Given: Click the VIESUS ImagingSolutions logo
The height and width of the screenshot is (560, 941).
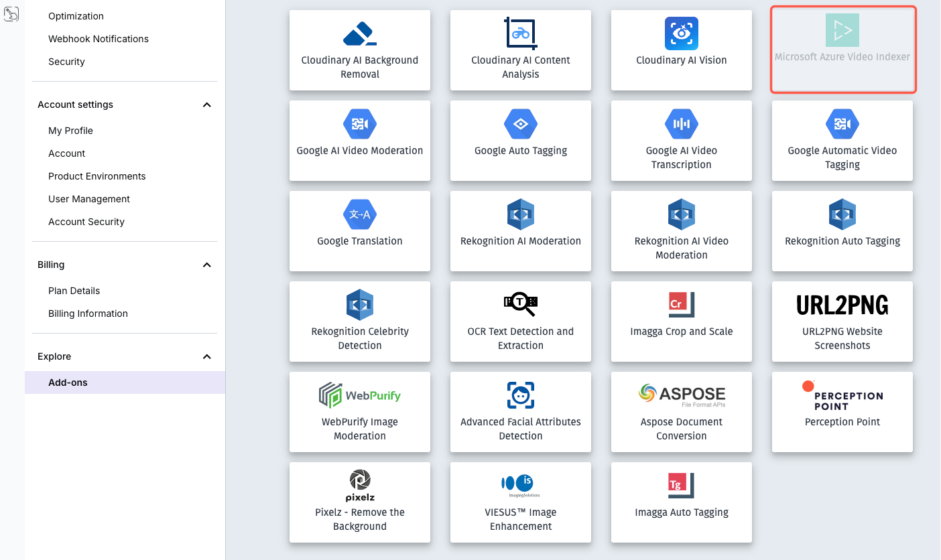Looking at the screenshot, I should pyautogui.click(x=521, y=486).
